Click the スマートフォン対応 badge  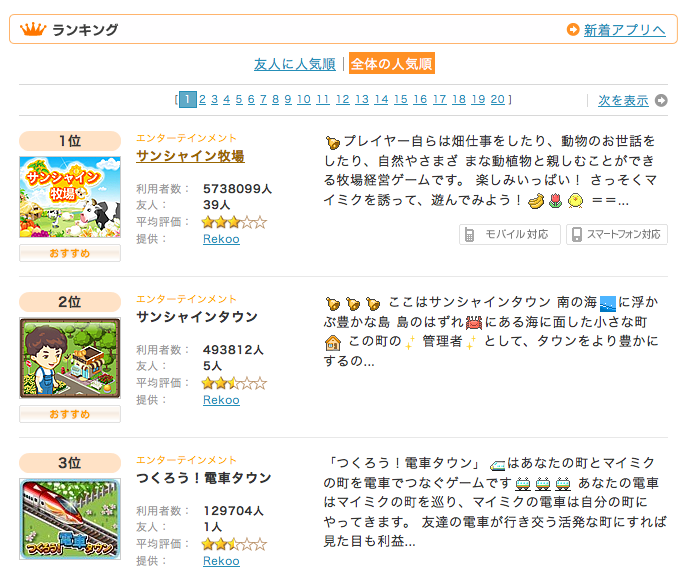[x=617, y=234]
